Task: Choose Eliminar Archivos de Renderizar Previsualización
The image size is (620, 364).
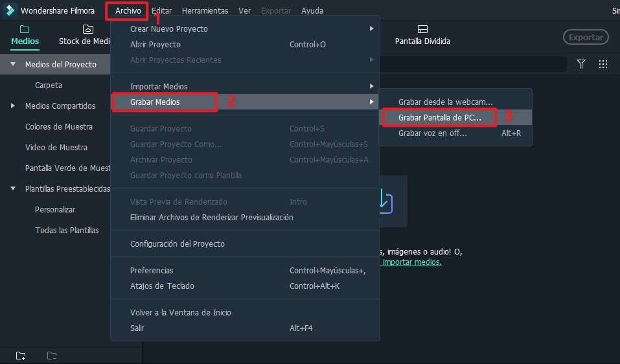Action: click(x=245, y=217)
